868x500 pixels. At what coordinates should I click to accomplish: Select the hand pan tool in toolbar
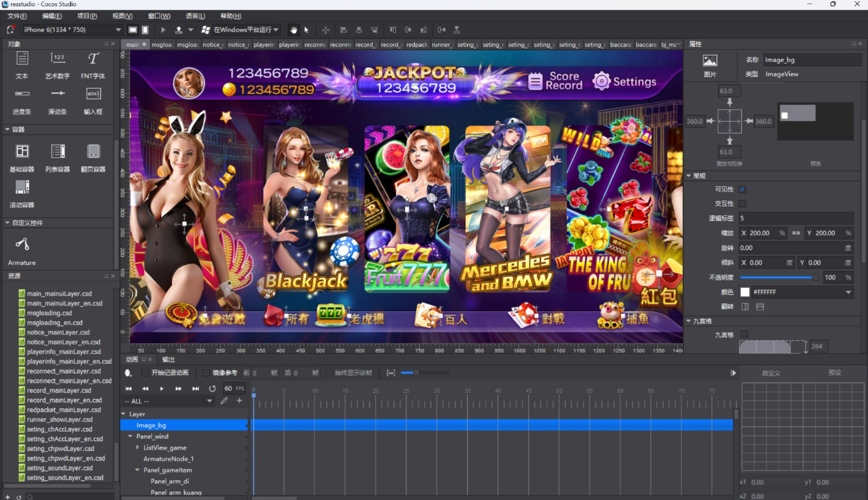point(294,30)
